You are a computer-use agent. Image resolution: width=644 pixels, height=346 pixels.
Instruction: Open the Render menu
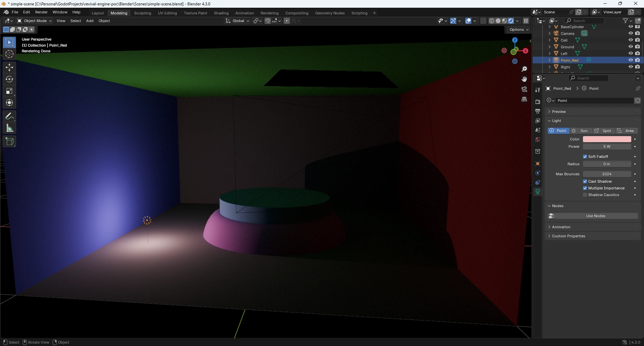coord(41,12)
